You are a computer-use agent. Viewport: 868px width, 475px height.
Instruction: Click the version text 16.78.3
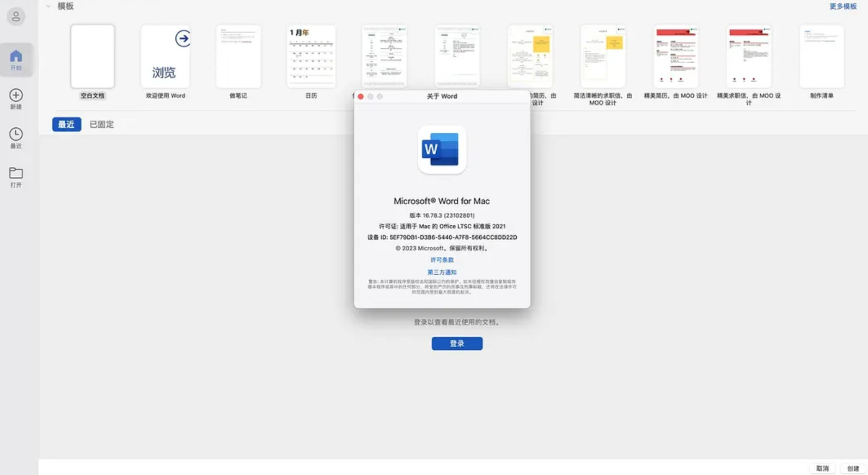[x=442, y=215]
